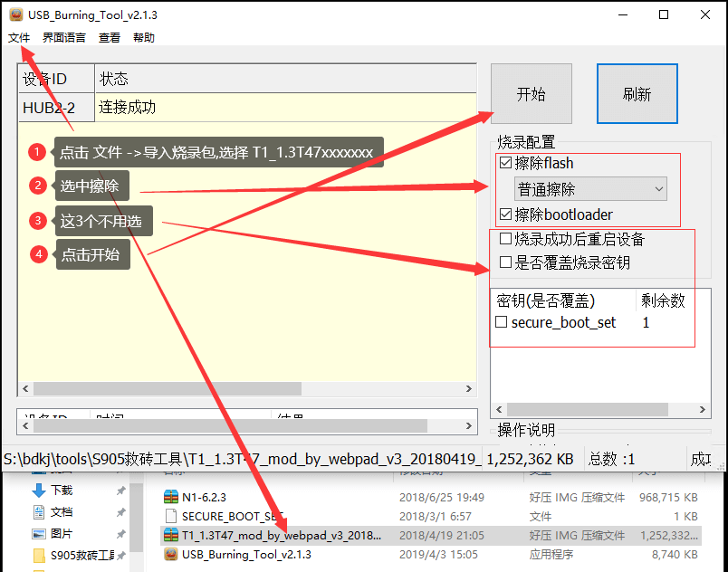Click the 状态 column header
Image resolution: width=728 pixels, height=572 pixels.
click(285, 79)
